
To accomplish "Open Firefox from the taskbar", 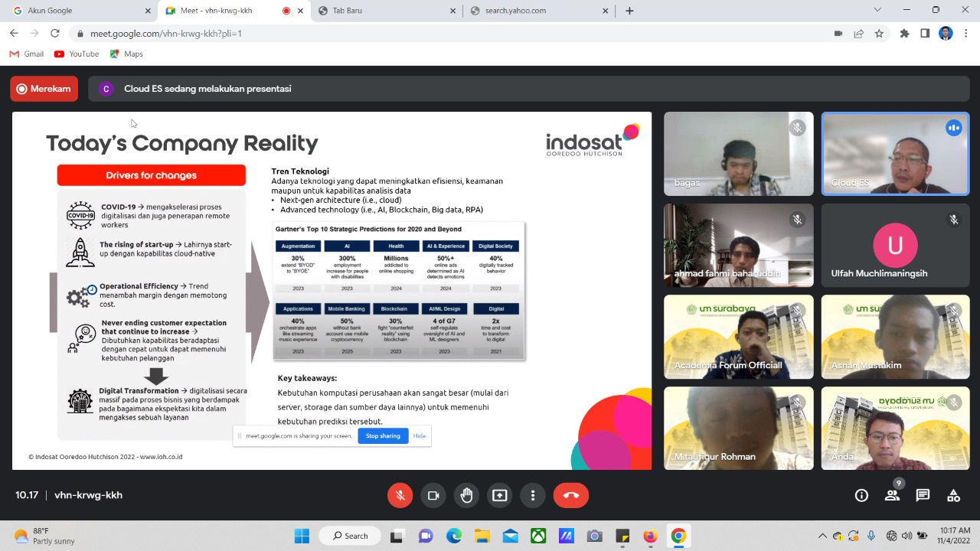I will tap(650, 536).
